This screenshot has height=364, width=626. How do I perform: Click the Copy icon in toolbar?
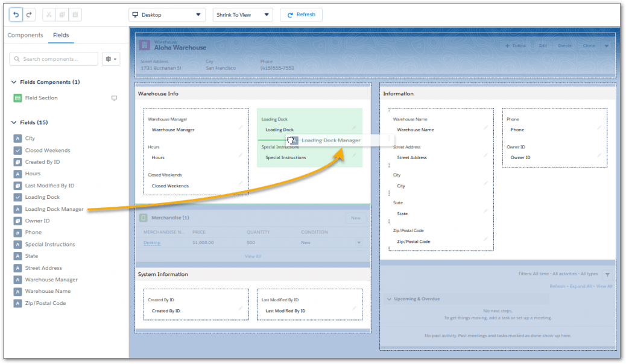pyautogui.click(x=62, y=15)
